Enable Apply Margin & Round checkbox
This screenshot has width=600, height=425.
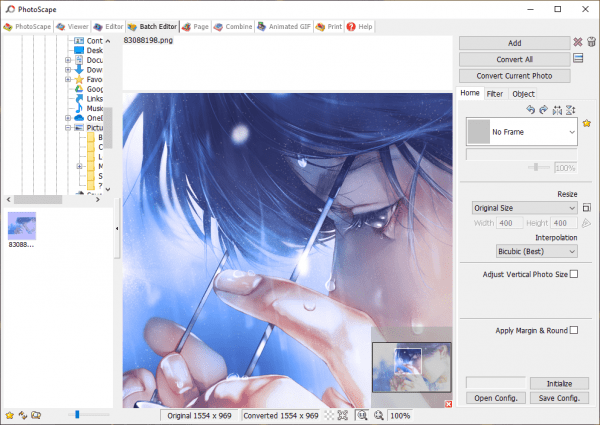pyautogui.click(x=574, y=330)
